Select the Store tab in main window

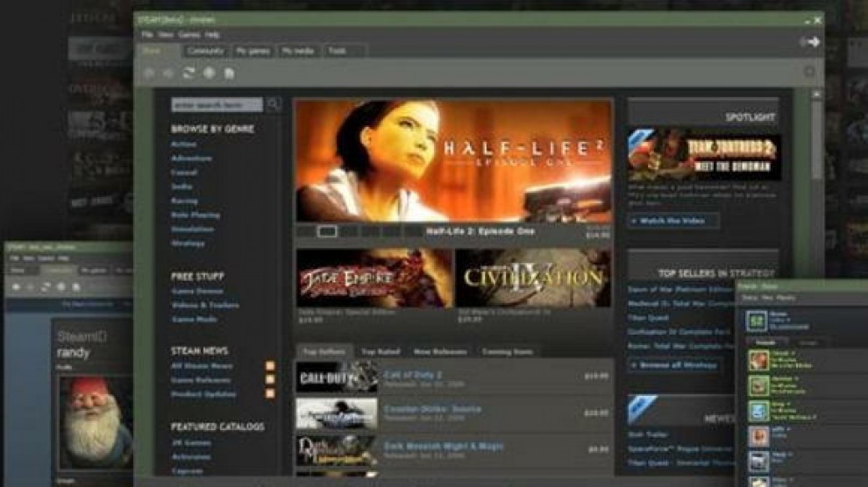tap(159, 51)
